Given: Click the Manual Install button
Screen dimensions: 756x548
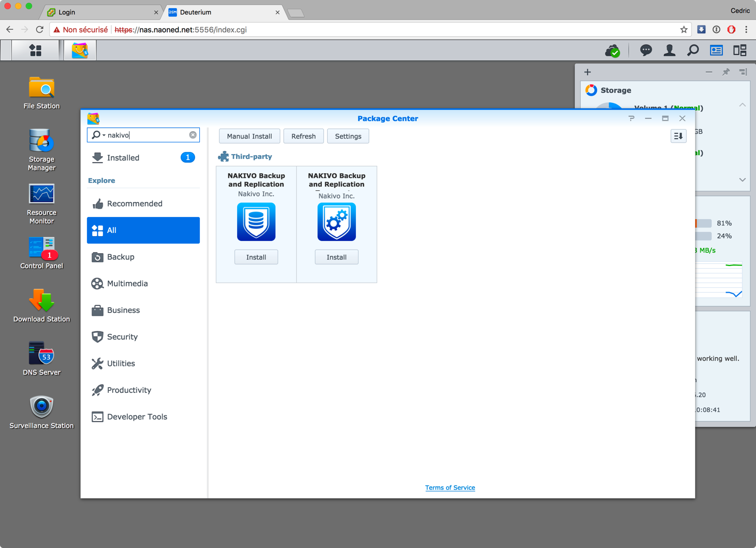Looking at the screenshot, I should click(x=249, y=136).
